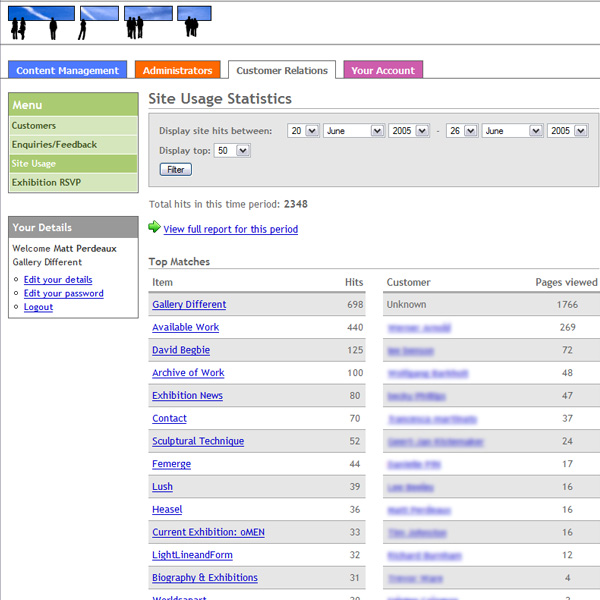Go to the Your Account tab
Viewport: 600px width, 600px height.
(x=383, y=70)
